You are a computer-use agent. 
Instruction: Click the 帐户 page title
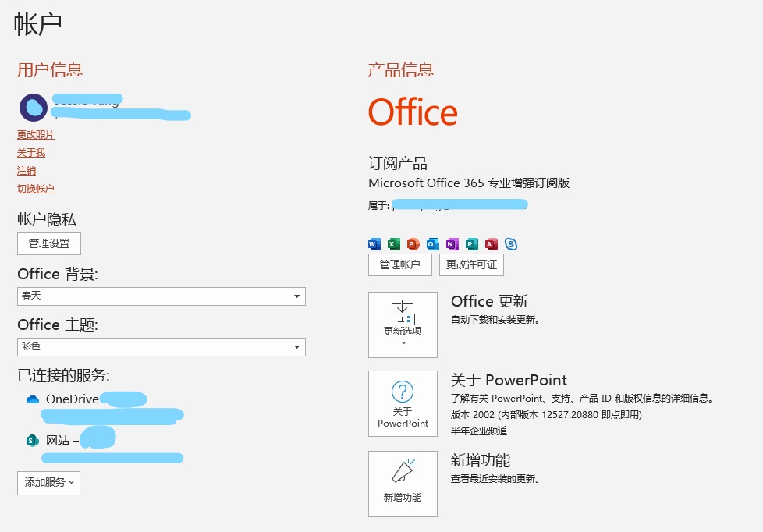37,24
